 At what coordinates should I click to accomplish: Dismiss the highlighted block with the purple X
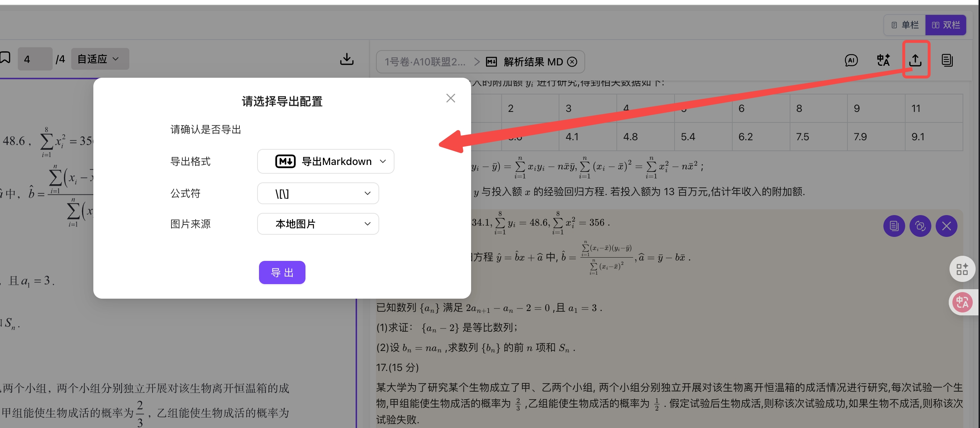point(946,226)
